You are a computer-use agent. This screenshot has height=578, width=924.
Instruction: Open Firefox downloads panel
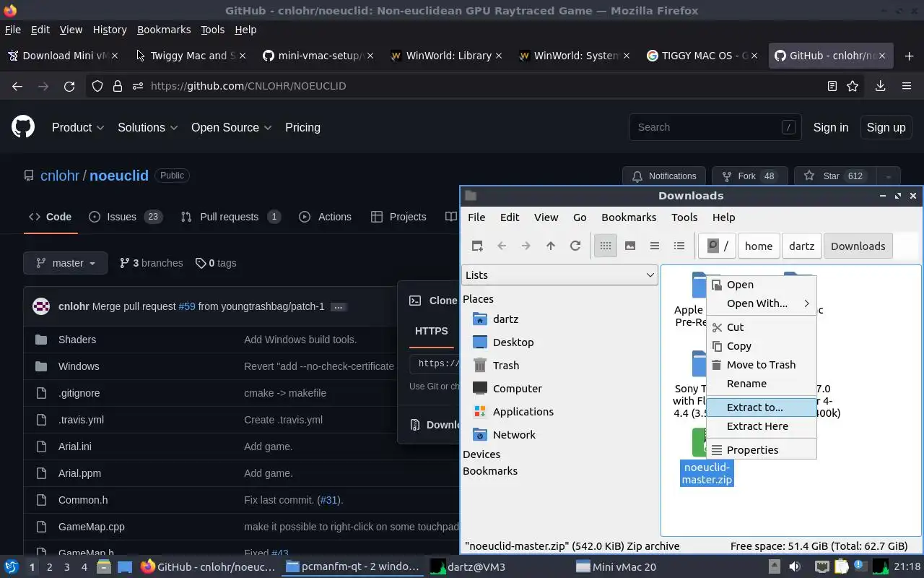coord(880,86)
